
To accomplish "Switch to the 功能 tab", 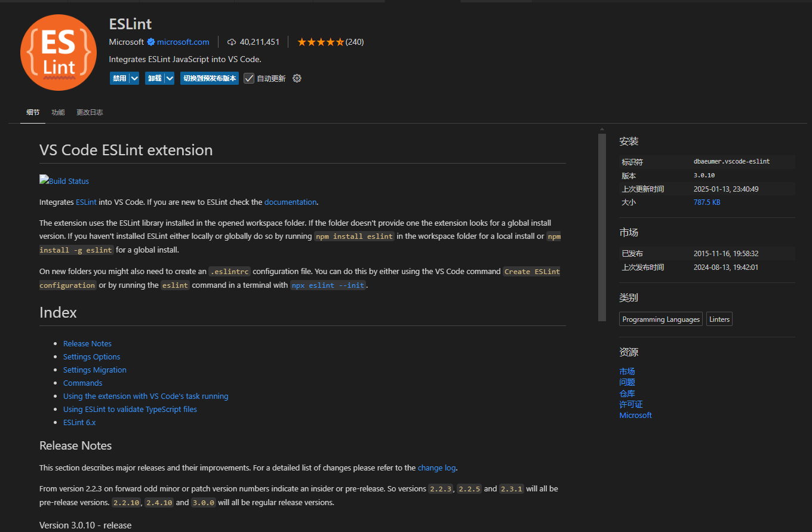I will (58, 112).
